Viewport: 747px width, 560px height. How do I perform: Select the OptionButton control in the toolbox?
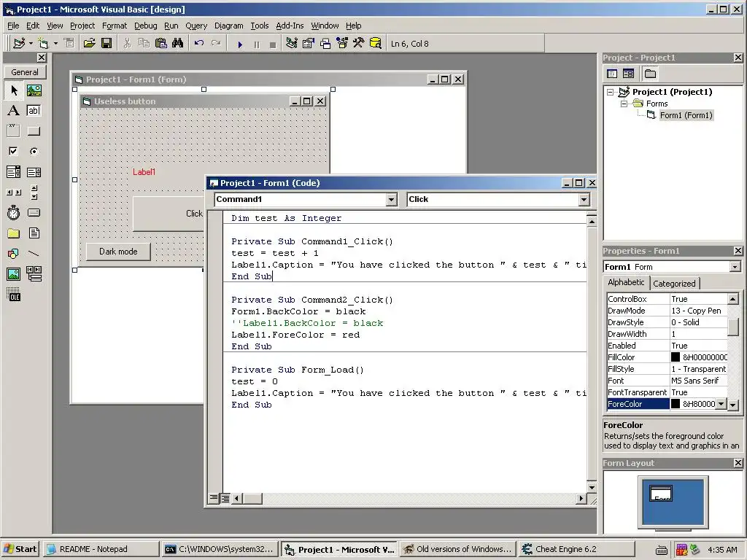pyautogui.click(x=34, y=152)
